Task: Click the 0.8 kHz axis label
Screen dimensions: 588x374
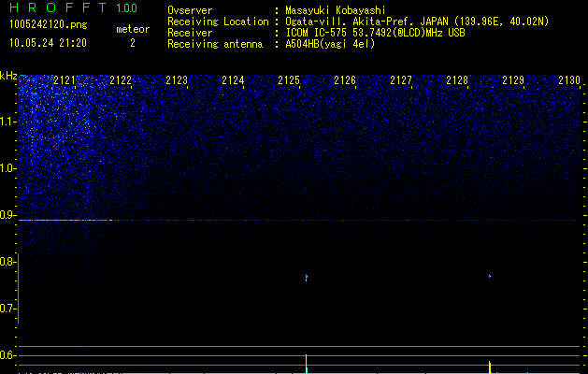Action: click(7, 262)
